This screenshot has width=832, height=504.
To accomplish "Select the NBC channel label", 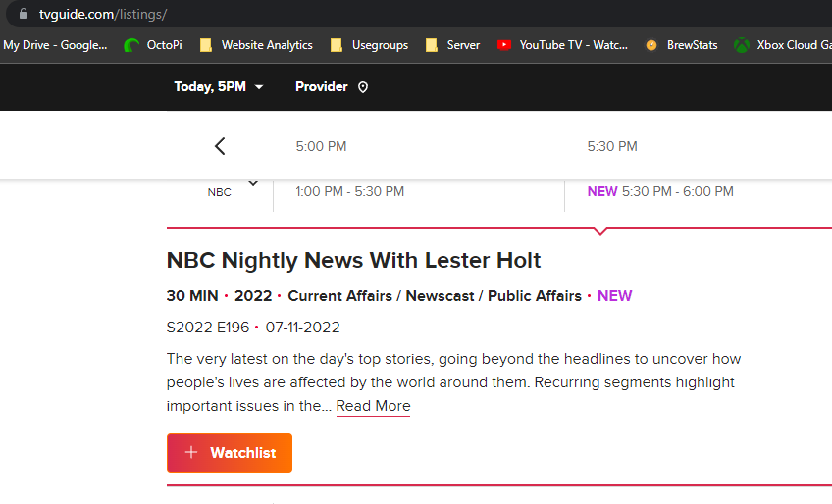I will (x=219, y=192).
